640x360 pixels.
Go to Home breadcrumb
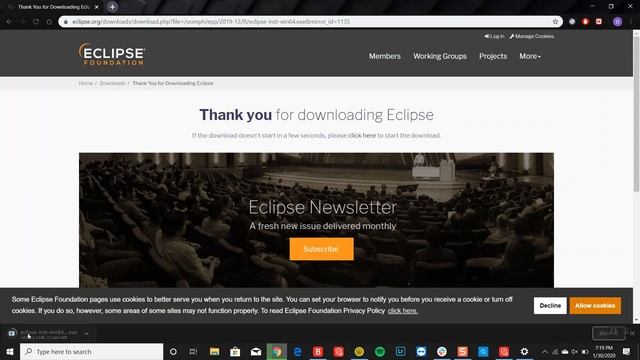point(85,83)
